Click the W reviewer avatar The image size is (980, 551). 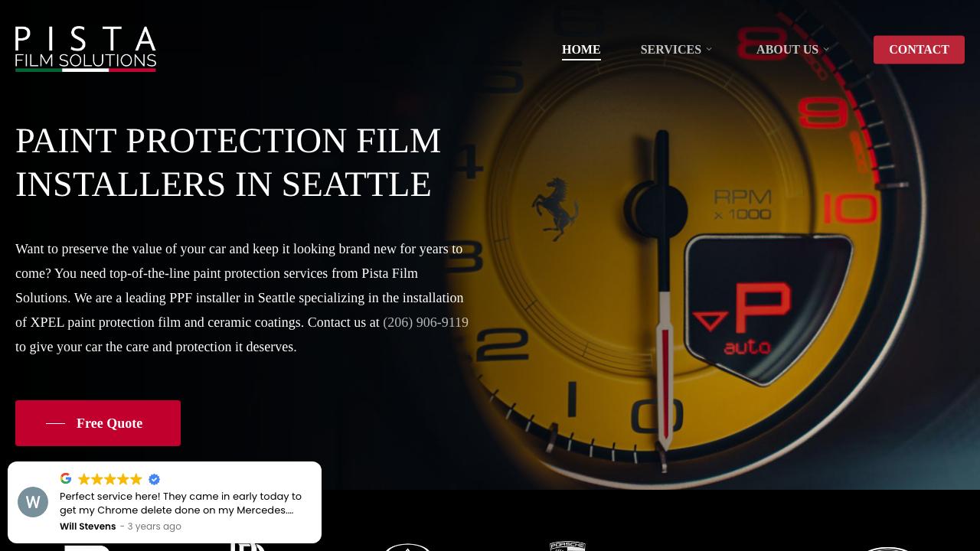pos(33,502)
